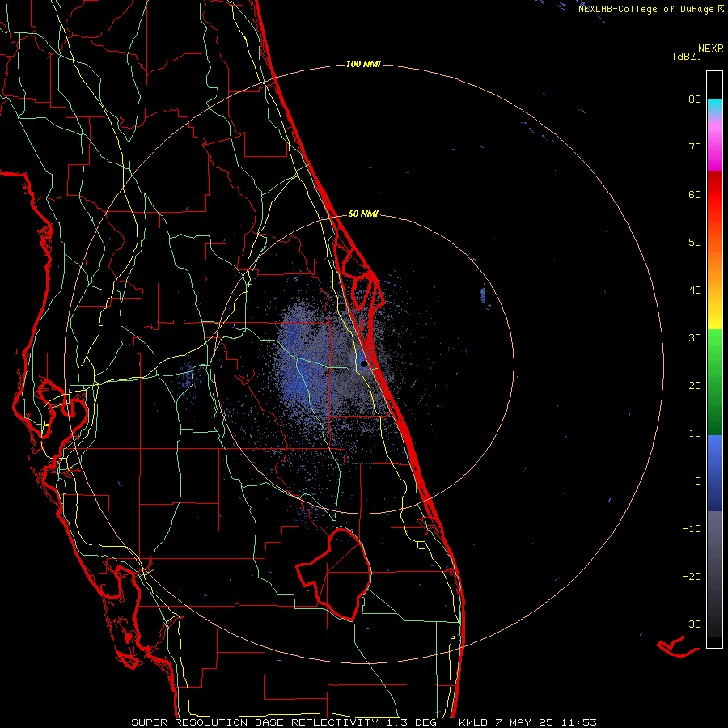Click the 70 value on the dBZ scale
The height and width of the screenshot is (728, 728).
click(695, 146)
